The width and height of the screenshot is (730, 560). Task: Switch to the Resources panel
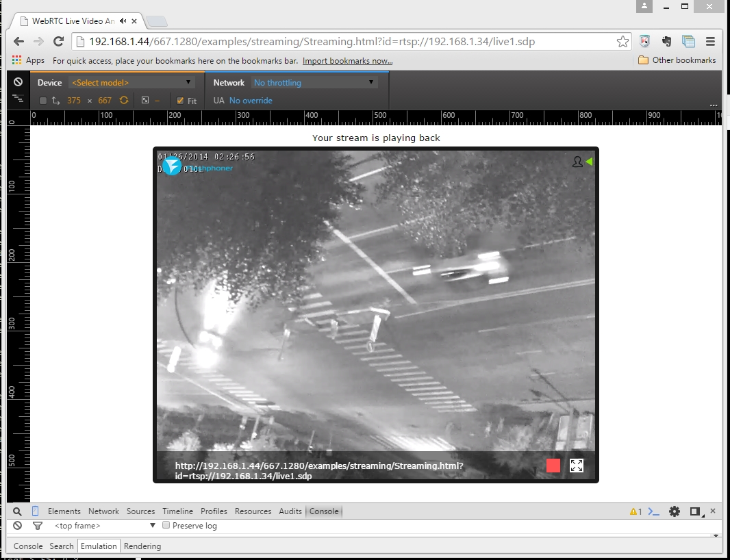[253, 511]
